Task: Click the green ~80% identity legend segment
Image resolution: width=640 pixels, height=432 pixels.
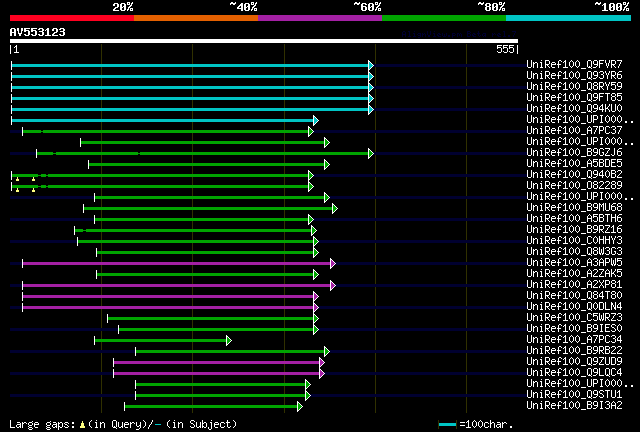Action: click(x=444, y=18)
